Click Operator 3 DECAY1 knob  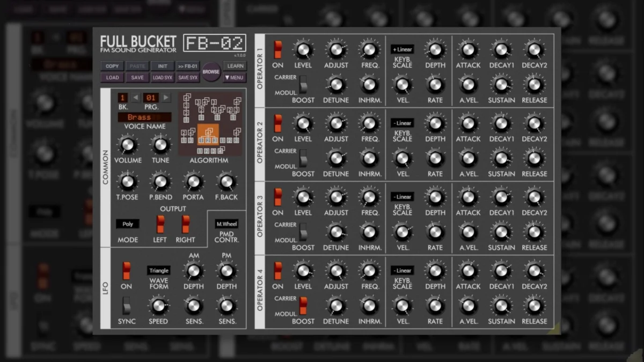tap(501, 197)
